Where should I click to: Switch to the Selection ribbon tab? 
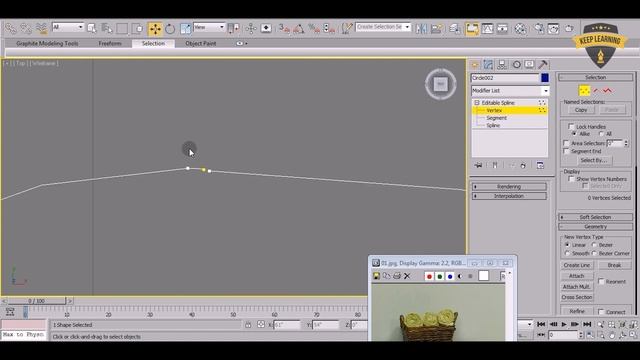153,43
